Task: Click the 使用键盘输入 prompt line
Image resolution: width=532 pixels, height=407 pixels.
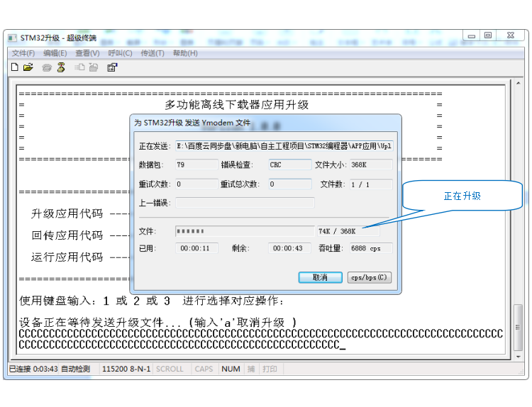Action: pos(151,301)
